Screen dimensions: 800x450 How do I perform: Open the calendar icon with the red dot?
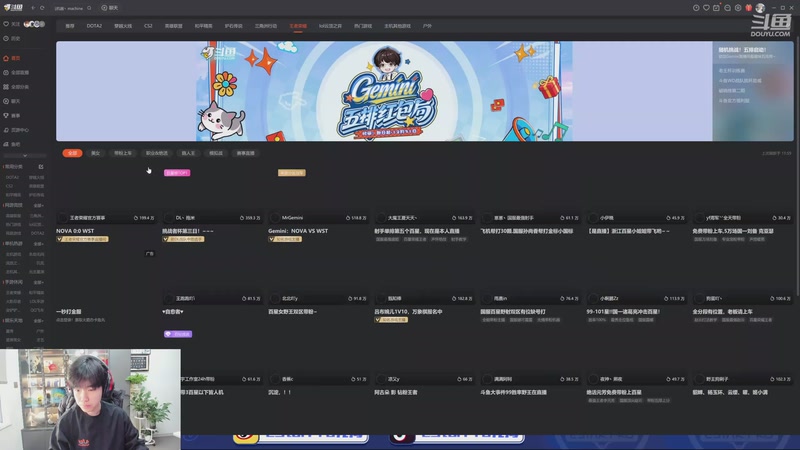[716, 8]
